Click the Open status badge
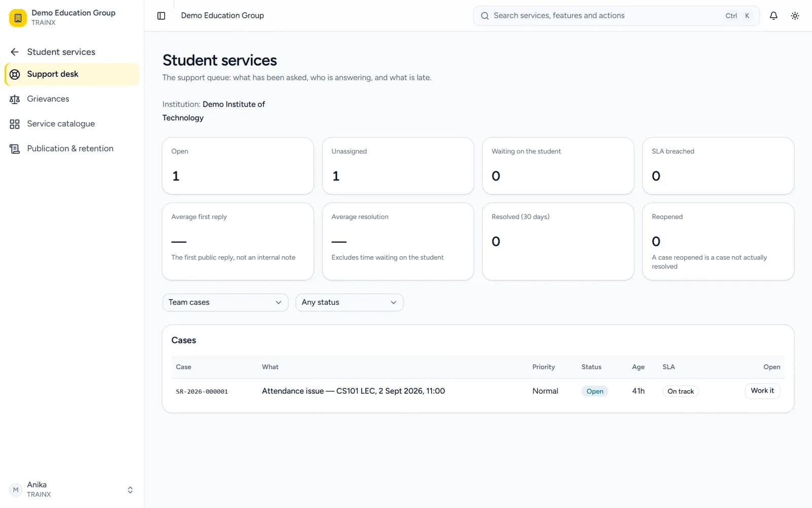This screenshot has width=812, height=508. tap(595, 391)
